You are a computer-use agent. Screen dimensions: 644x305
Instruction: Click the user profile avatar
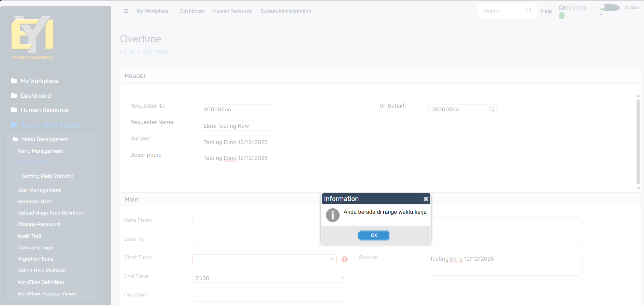pyautogui.click(x=610, y=8)
